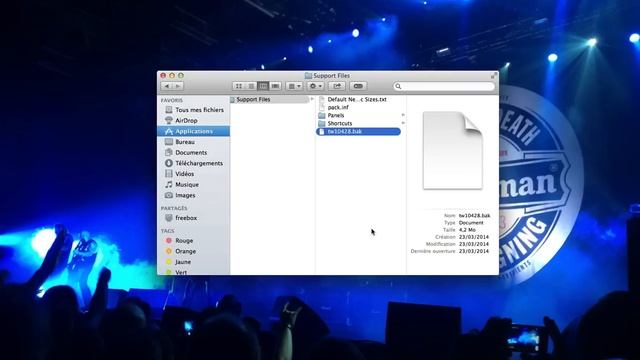
Task: Open Téléchargements in the sidebar
Action: [193, 163]
